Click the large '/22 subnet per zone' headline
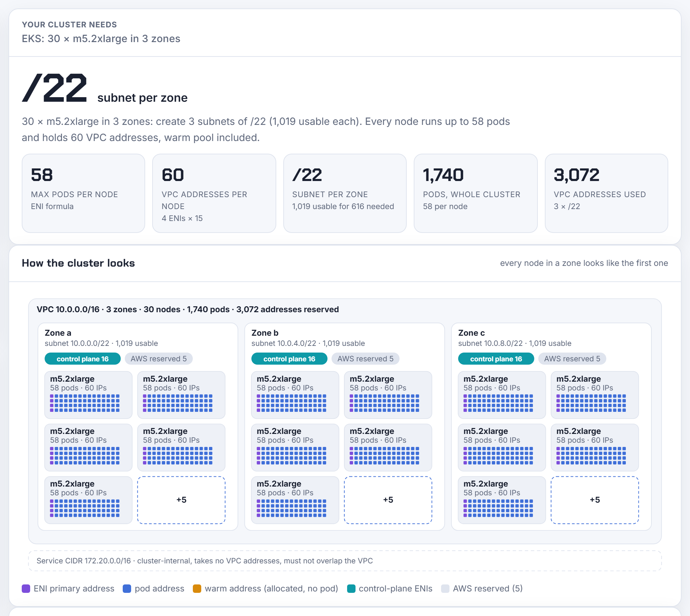690x616 pixels. 104,88
